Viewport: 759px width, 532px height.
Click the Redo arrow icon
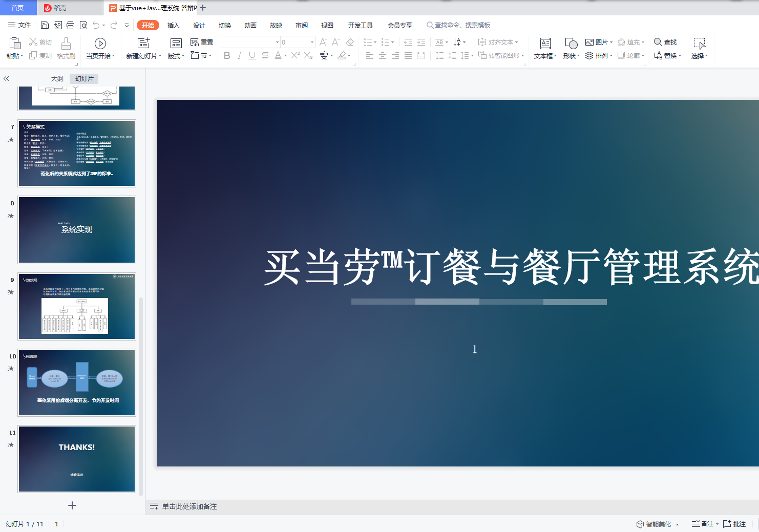tap(114, 25)
